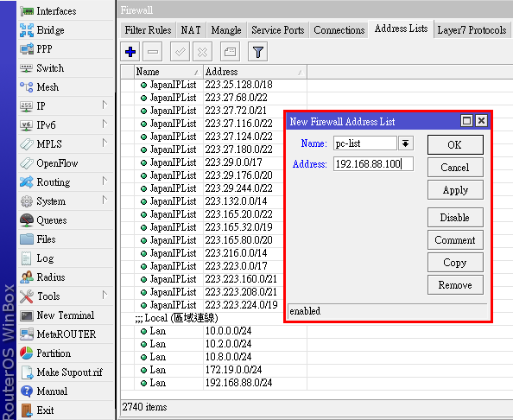
Task: Open Files in the sidebar
Action: point(66,239)
